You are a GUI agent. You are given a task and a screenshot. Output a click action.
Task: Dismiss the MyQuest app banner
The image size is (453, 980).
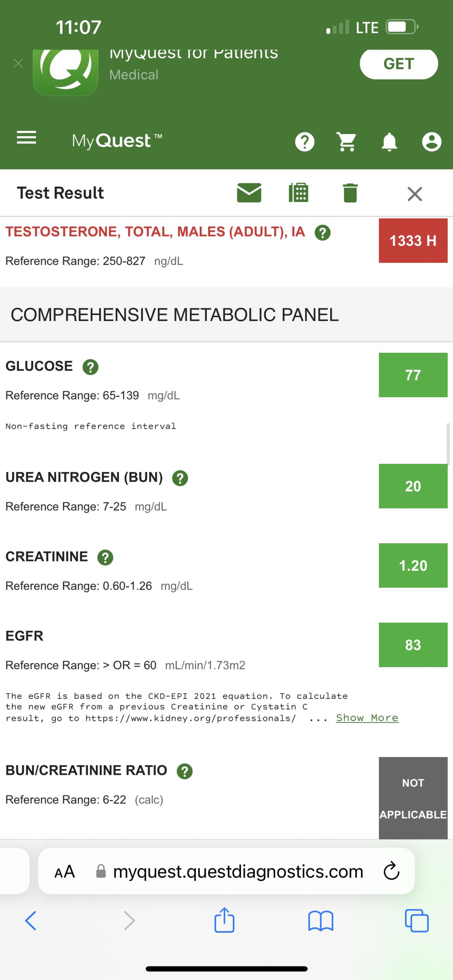18,63
